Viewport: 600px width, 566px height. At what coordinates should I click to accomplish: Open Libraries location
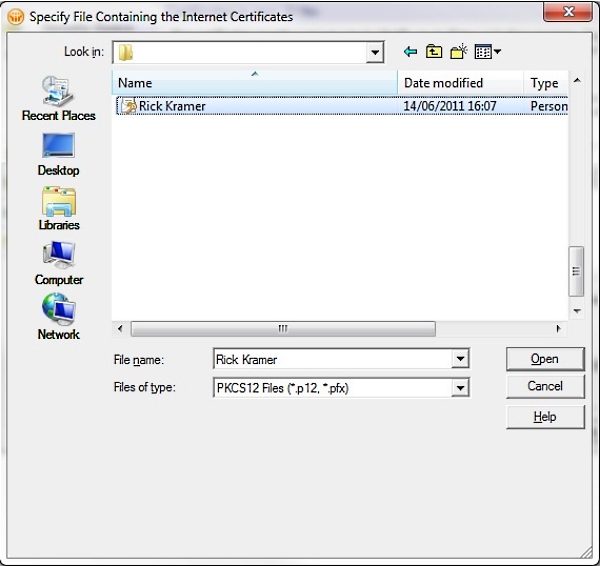click(59, 209)
